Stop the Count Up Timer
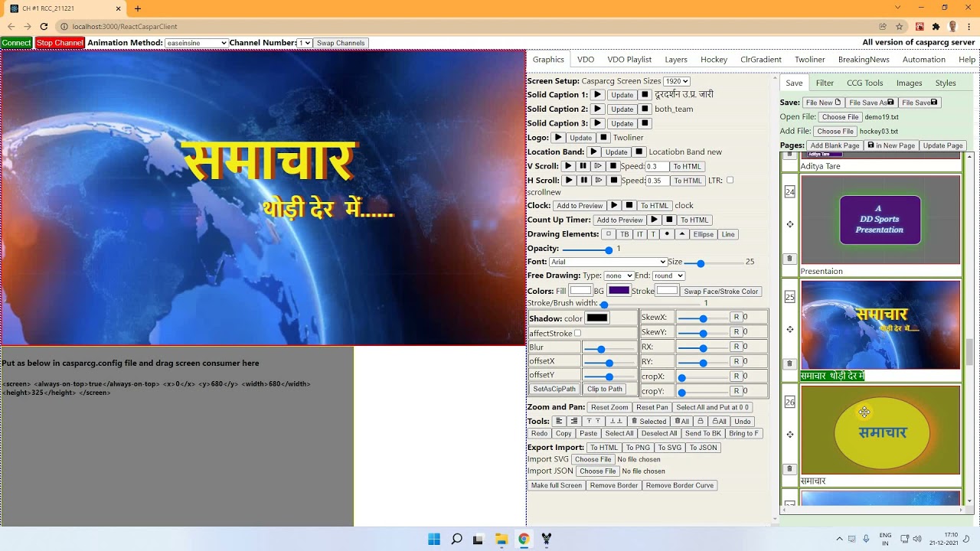The width and height of the screenshot is (980, 551). pos(669,220)
